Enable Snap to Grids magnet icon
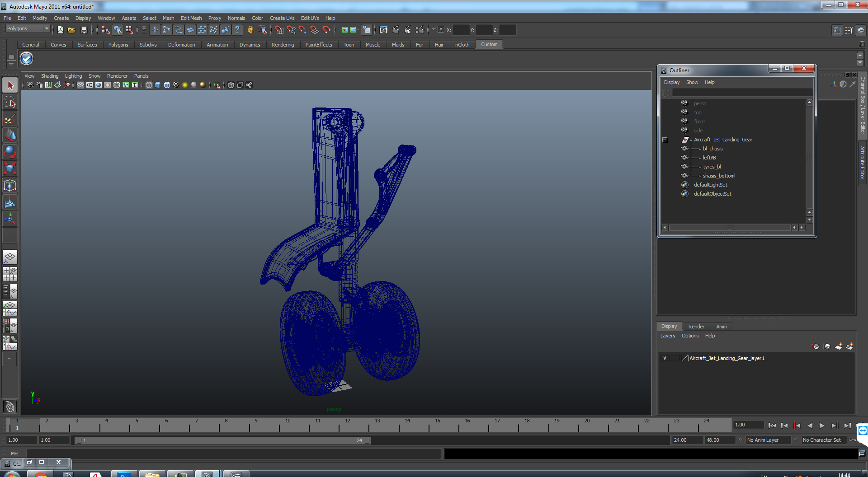Viewport: 868px width, 477px height. click(279, 30)
